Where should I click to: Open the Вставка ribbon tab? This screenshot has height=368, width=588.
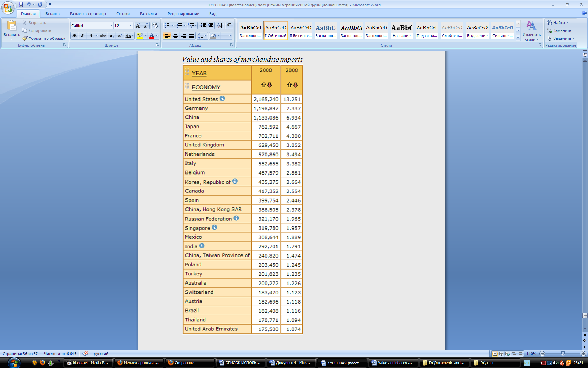click(52, 14)
